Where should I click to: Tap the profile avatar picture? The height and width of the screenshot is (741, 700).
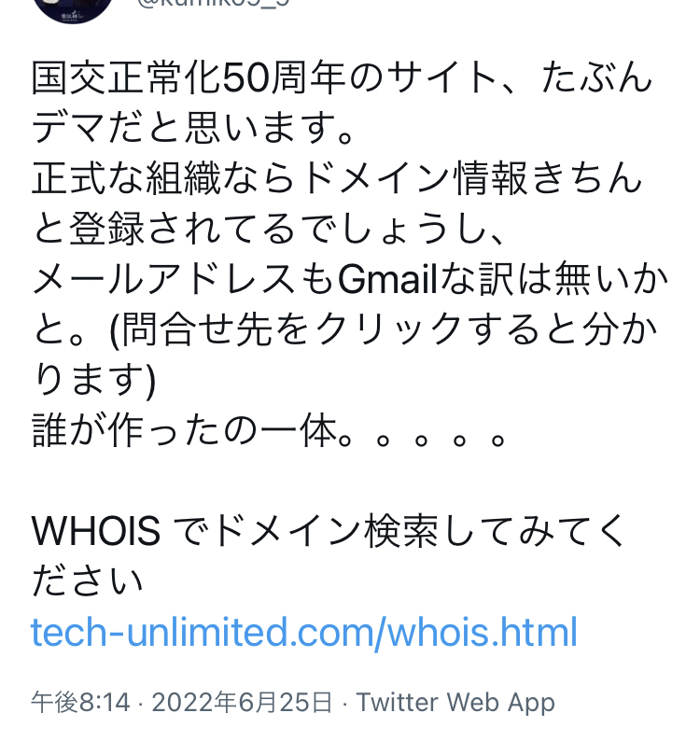72,6
